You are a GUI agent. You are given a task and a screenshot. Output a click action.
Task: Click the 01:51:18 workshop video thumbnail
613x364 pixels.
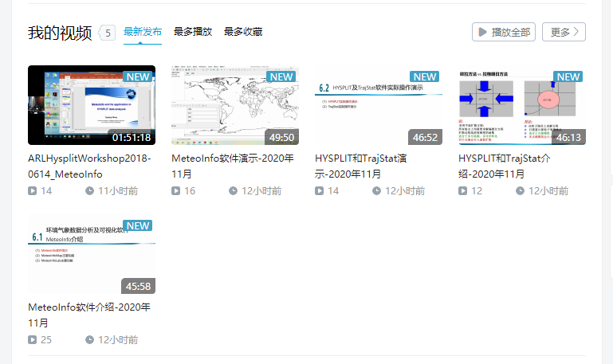click(x=92, y=105)
